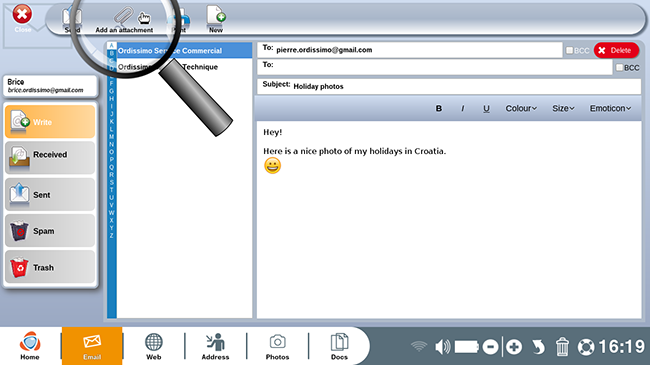The width and height of the screenshot is (650, 365).
Task: Select contact Ordissimo Service Commercial
Action: click(x=184, y=51)
